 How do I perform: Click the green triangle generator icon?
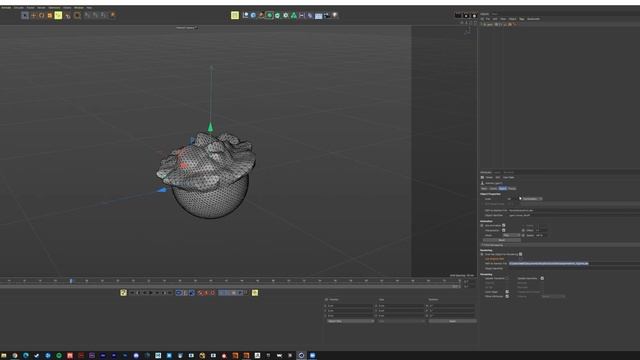pos(294,16)
